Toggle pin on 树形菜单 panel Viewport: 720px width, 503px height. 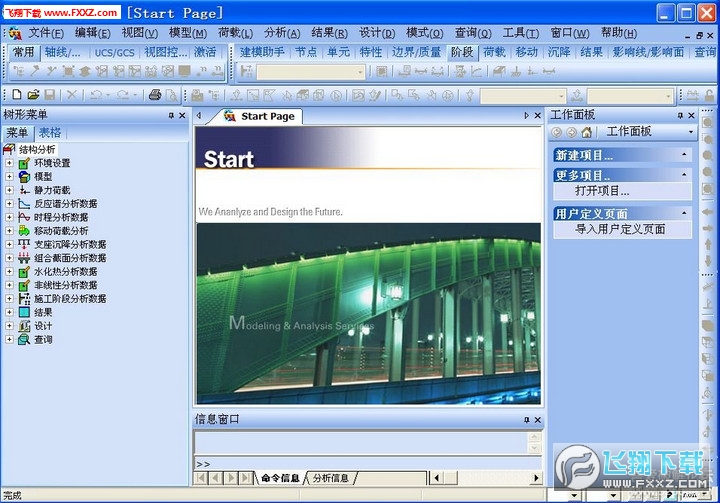coord(171,116)
